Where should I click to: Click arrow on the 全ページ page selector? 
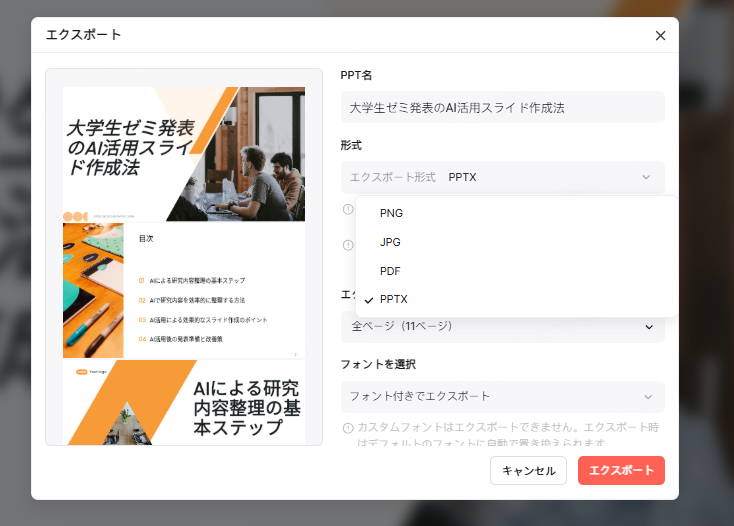coord(649,327)
